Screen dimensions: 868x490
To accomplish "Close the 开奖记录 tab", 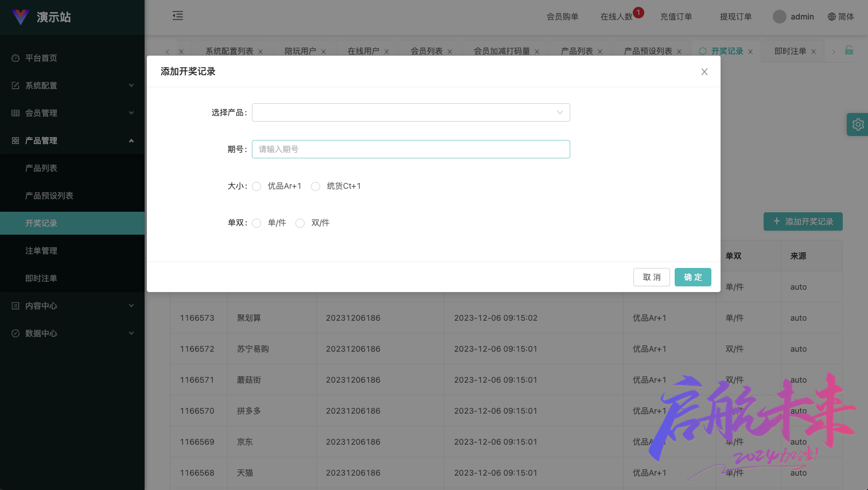I will coord(750,52).
